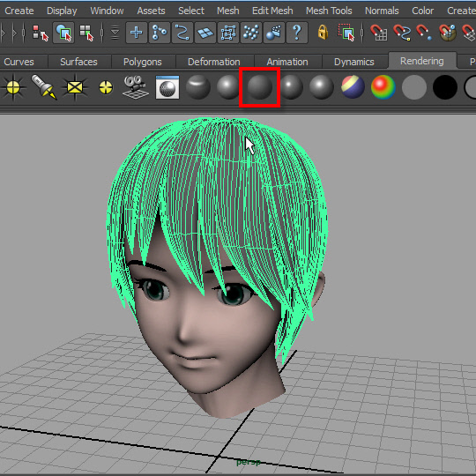
Task: Open the Edit Mesh menu
Action: (272, 11)
